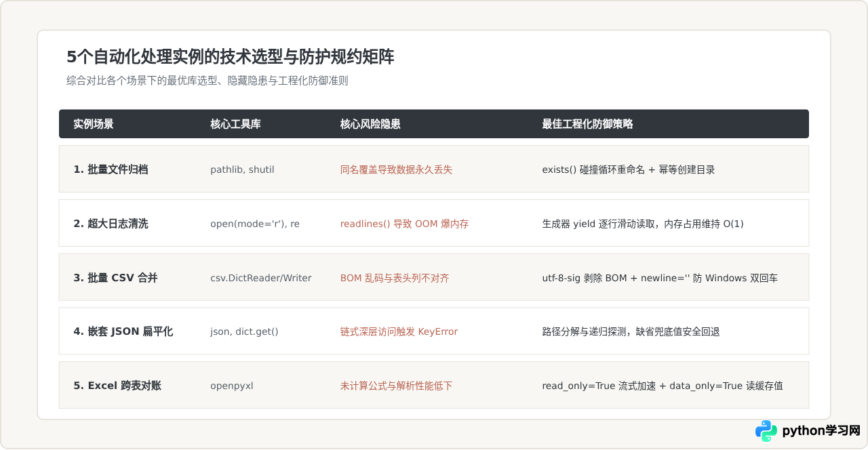This screenshot has width=868, height=450.
Task: Click the title 5个自动化处理实例的技术选型与防护规约矩阵
Action: [x=231, y=57]
